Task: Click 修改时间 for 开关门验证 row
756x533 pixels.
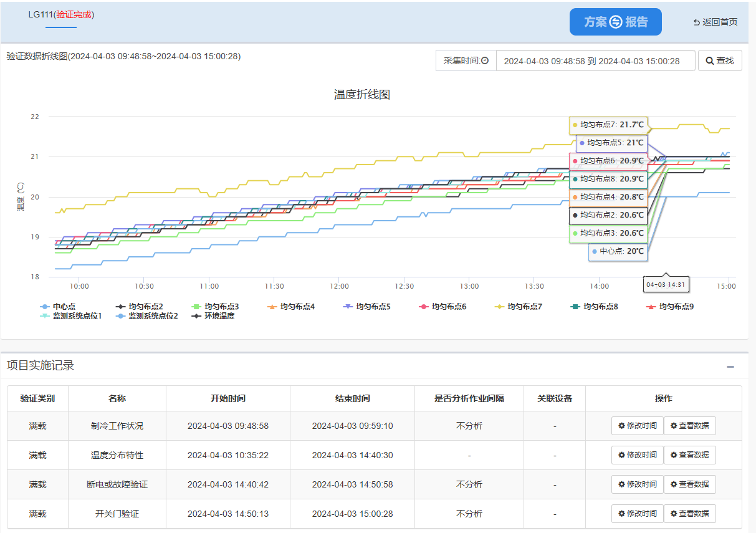Action: [637, 514]
